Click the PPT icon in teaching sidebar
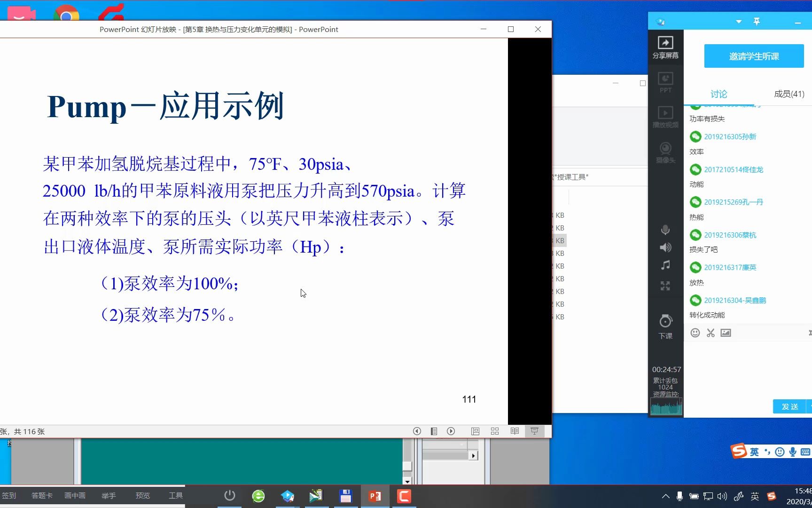The image size is (812, 508). (665, 82)
